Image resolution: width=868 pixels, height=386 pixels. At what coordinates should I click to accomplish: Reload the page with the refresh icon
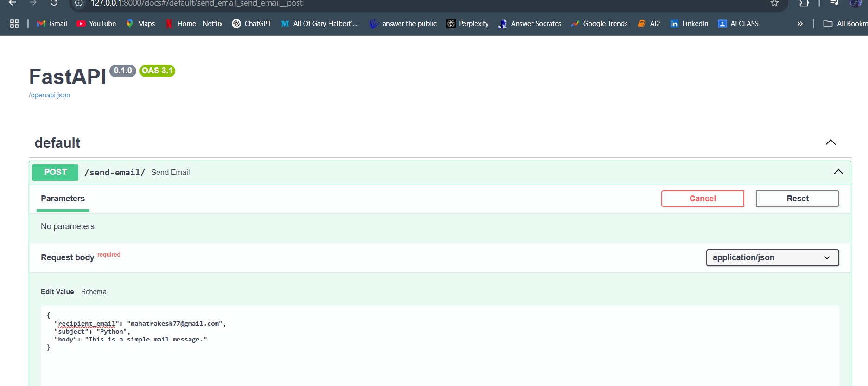click(54, 3)
